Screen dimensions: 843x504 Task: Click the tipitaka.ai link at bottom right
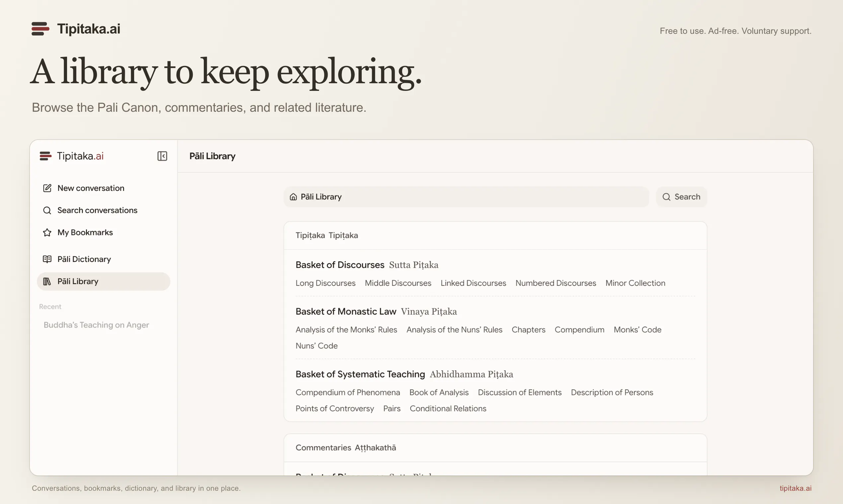coord(796,488)
